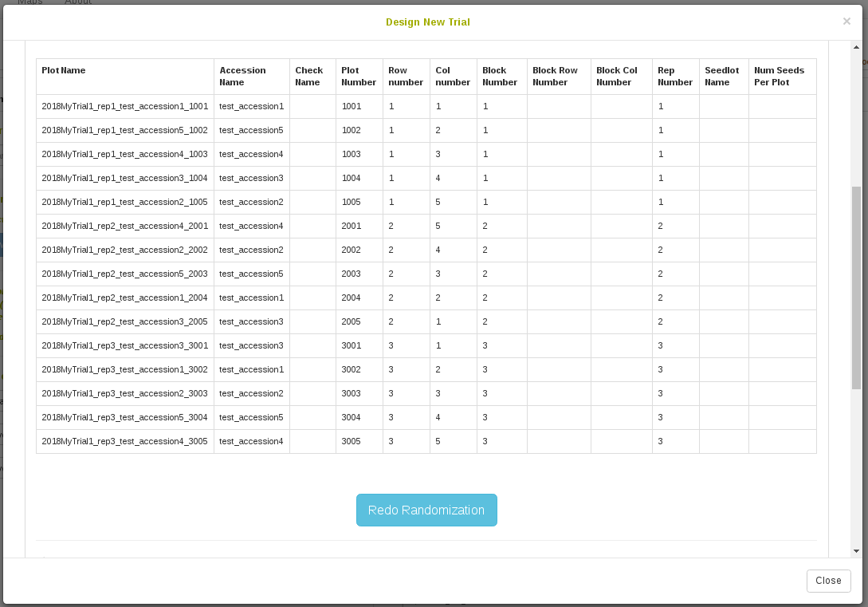This screenshot has height=607, width=868.
Task: Click plot name 2018MyTrial1_rep1_test_accession5_1002
Action: point(124,130)
